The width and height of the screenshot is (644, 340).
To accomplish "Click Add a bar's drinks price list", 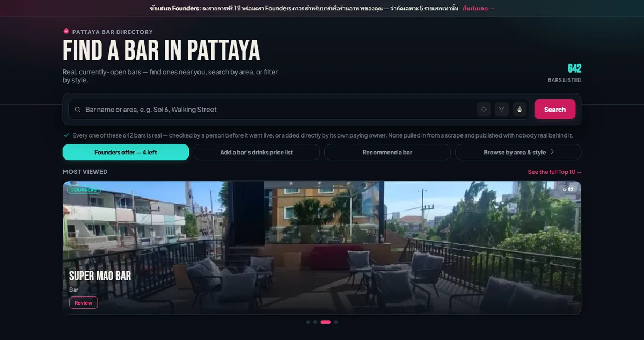I will (x=257, y=152).
